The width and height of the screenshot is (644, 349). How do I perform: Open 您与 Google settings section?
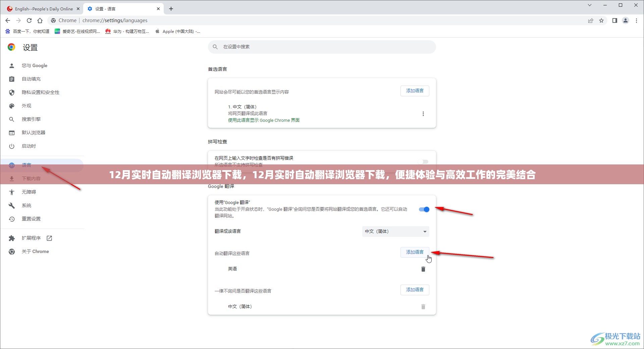34,65
